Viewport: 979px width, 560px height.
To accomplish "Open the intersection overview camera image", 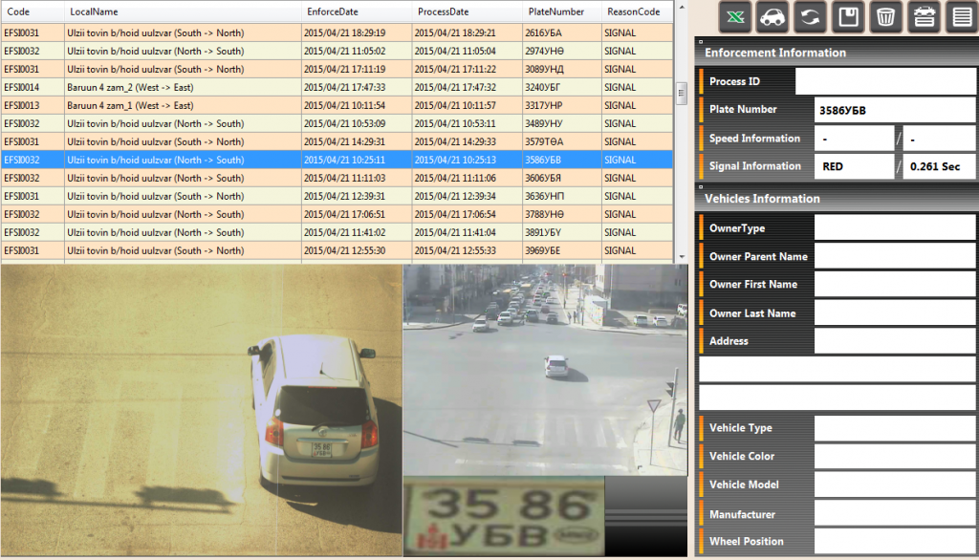I will (545, 370).
